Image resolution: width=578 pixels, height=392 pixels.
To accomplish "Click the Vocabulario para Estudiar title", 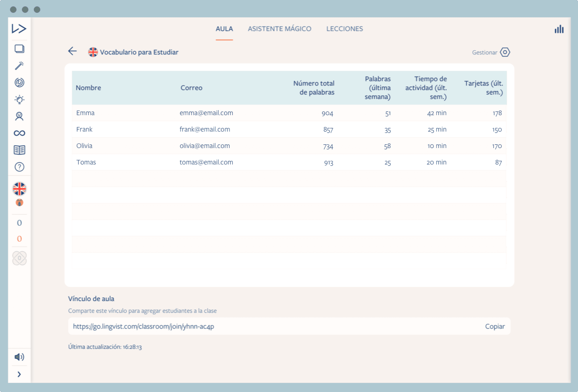I will [139, 52].
